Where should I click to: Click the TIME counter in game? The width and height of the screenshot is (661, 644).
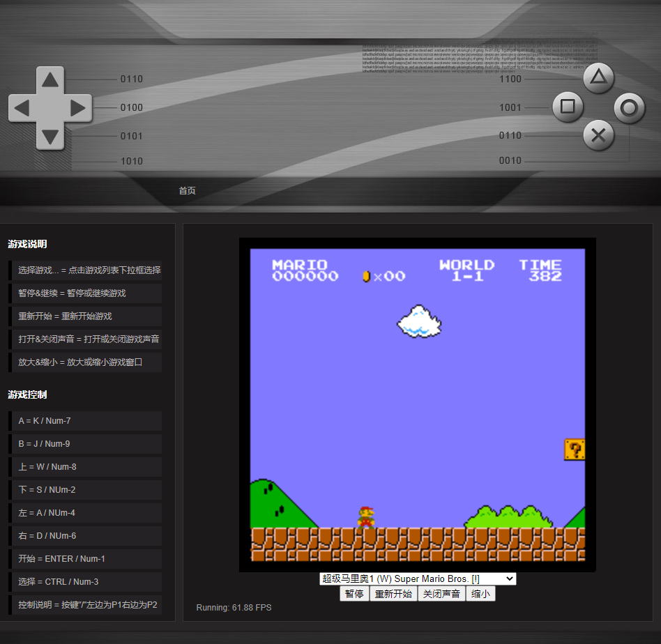click(540, 270)
